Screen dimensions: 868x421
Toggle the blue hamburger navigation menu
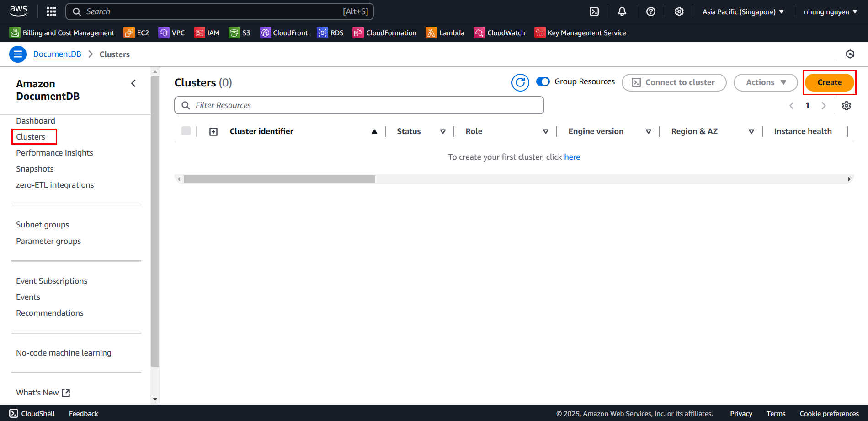point(18,54)
